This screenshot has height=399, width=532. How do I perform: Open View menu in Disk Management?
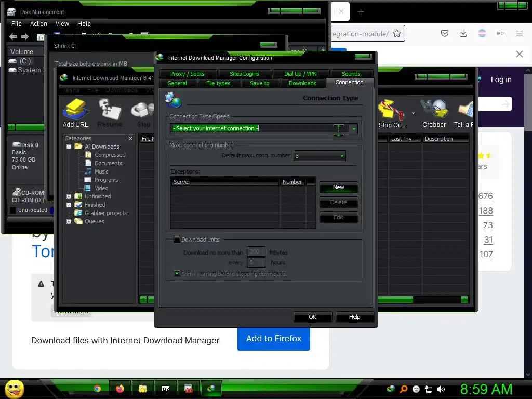(62, 24)
